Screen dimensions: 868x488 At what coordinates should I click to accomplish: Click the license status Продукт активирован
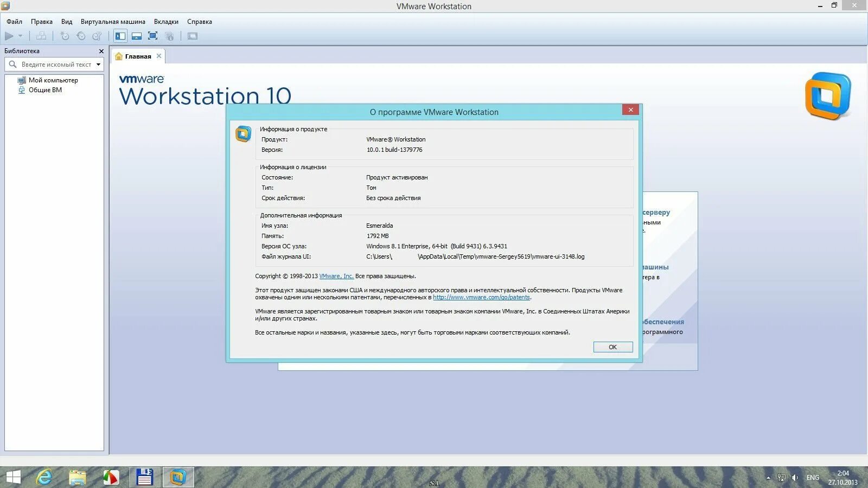pyautogui.click(x=397, y=177)
